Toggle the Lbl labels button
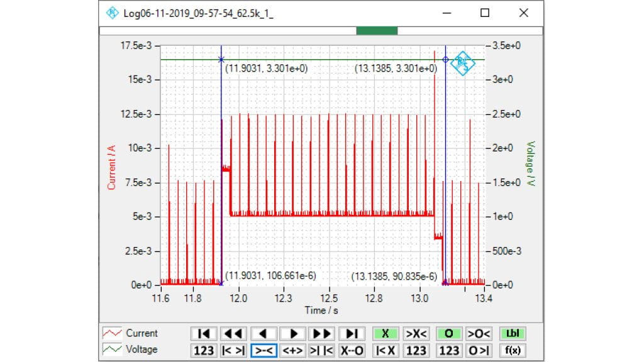Image resolution: width=644 pixels, height=362 pixels. tap(513, 334)
